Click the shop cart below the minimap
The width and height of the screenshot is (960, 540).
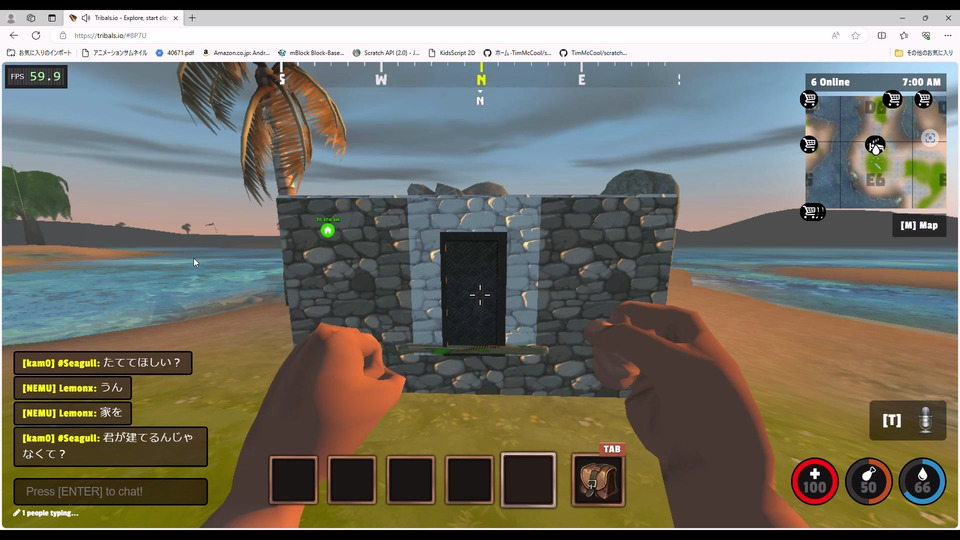(812, 212)
